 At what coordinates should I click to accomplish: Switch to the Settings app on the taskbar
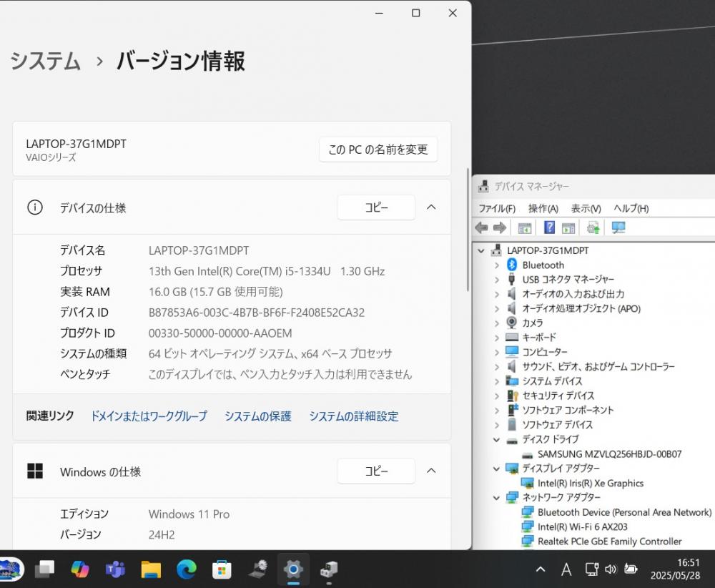pyautogui.click(x=293, y=569)
